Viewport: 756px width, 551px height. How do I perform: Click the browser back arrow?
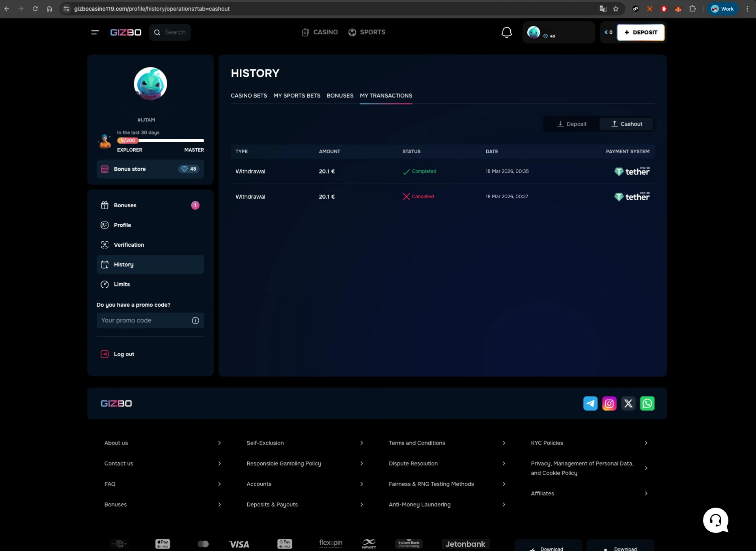click(7, 9)
